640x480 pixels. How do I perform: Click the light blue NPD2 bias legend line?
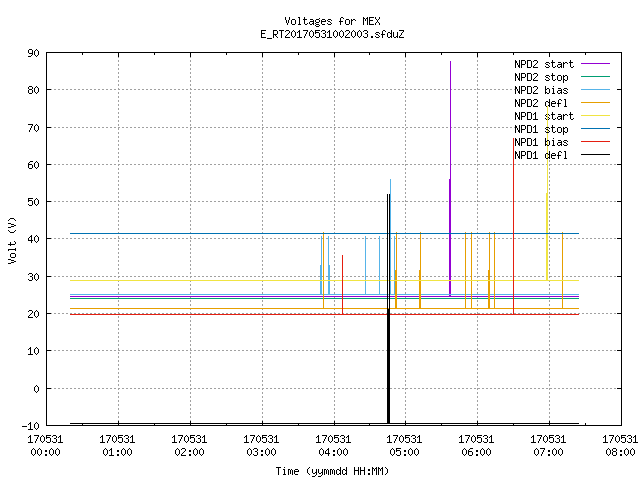pyautogui.click(x=596, y=90)
